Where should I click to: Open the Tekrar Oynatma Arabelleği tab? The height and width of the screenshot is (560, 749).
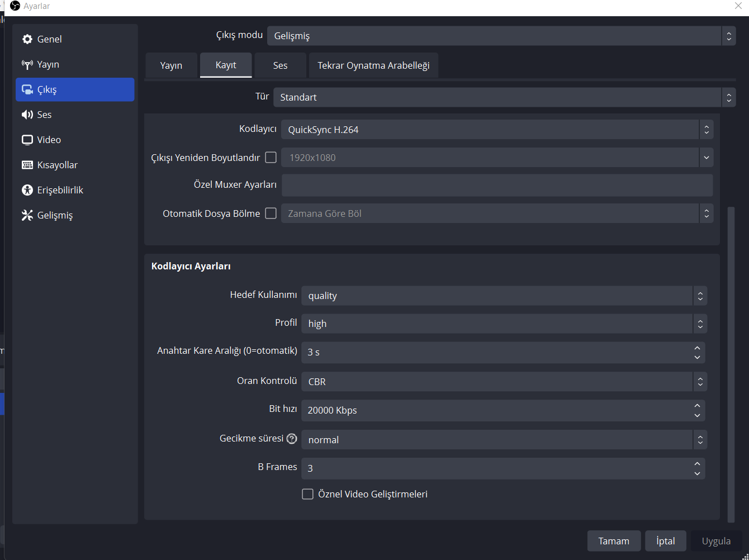373,65
